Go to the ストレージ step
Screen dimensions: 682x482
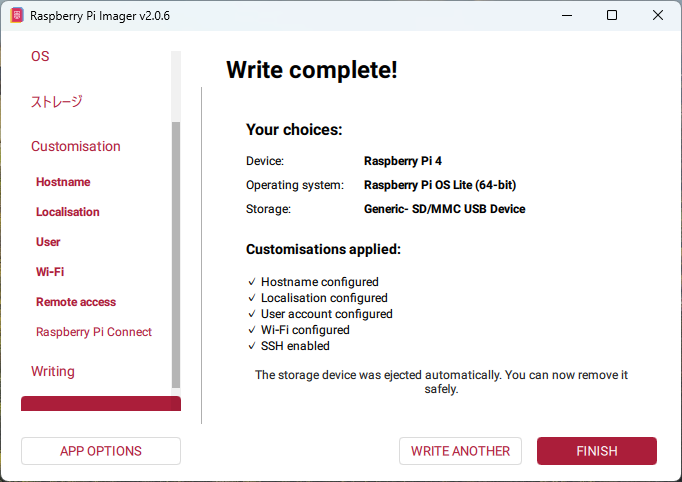(57, 101)
